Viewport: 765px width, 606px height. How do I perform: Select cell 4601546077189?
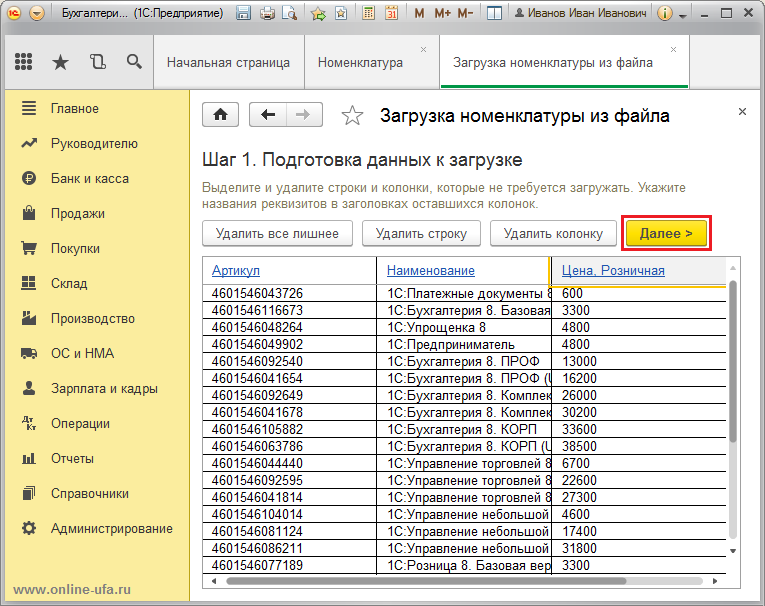(289, 566)
